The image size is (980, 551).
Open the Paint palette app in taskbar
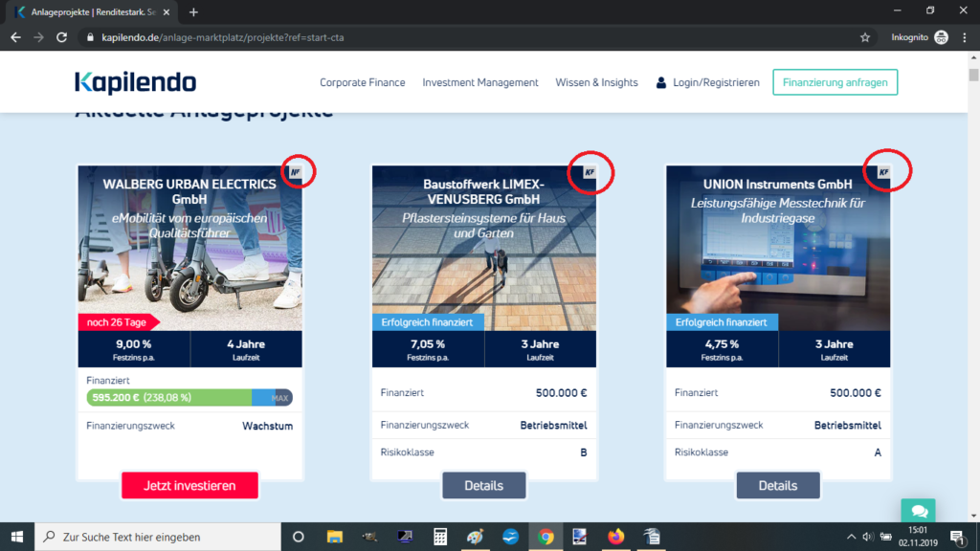pos(475,537)
